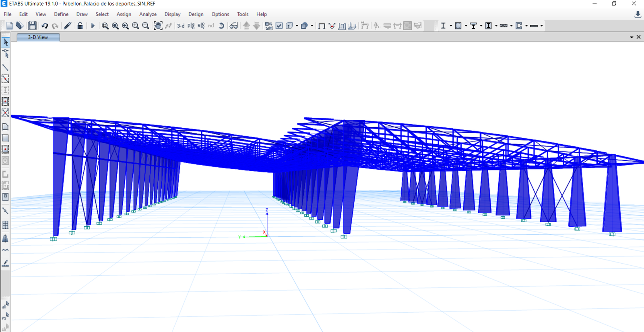The height and width of the screenshot is (332, 644).
Task: Switch to 3-d view from toolbar
Action: 181,26
